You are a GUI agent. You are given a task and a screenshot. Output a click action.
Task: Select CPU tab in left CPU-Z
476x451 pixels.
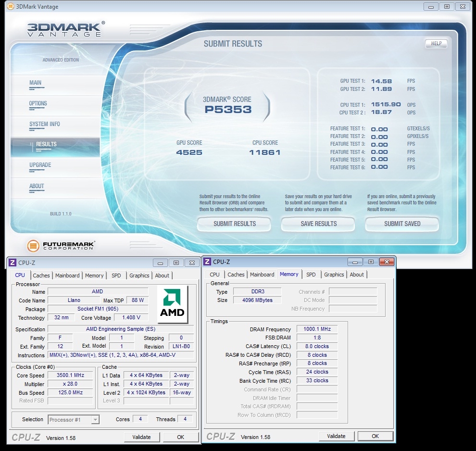pos(20,275)
